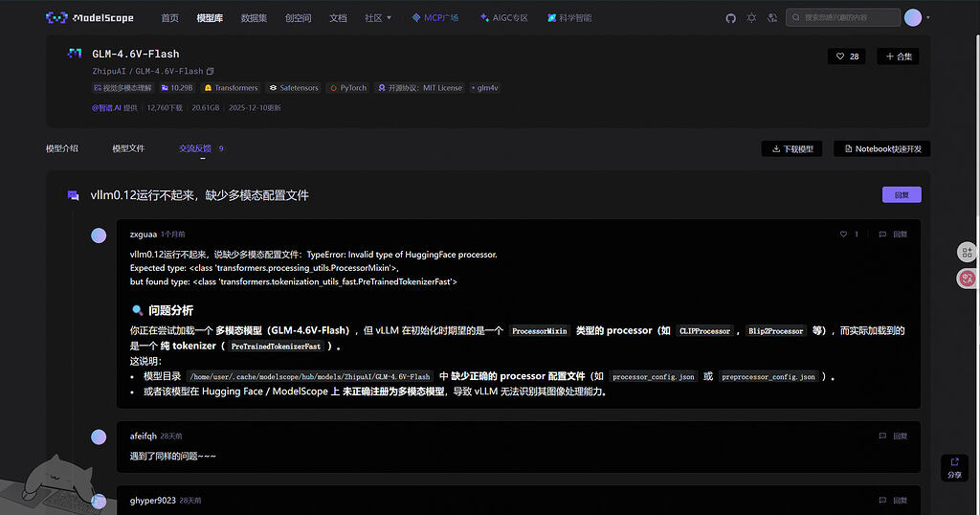Screen dimensions: 980x515
Task: Click the purple 回复 button for the thread
Action: 902,195
